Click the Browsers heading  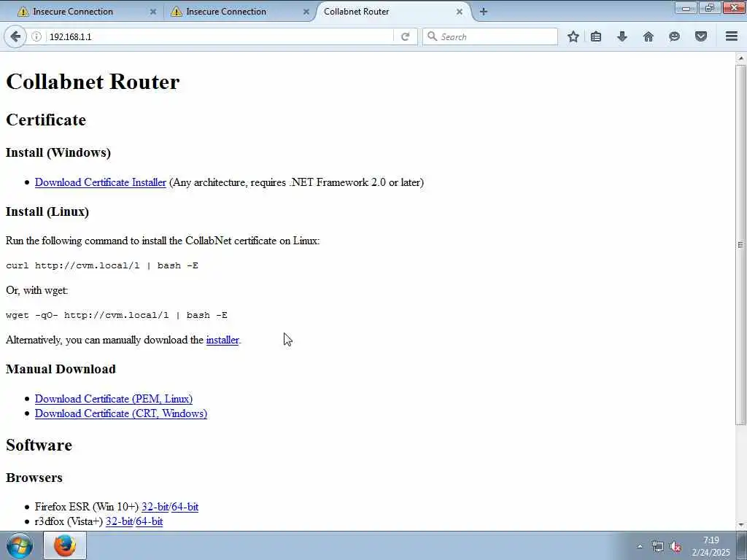(34, 478)
